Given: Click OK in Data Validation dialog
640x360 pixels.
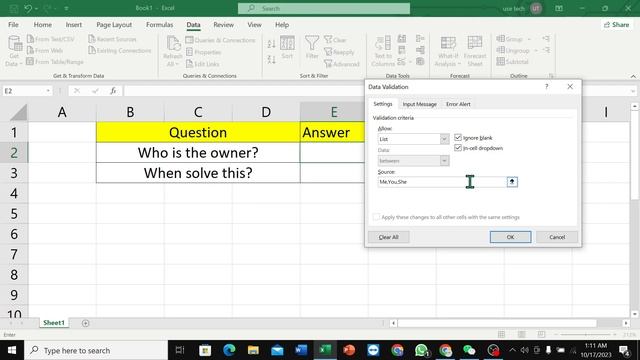Looking at the screenshot, I should point(510,237).
